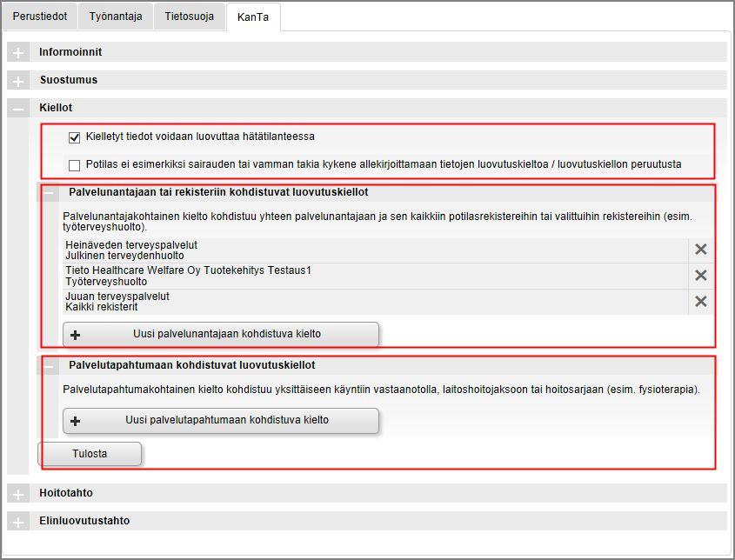Remove the Juuan terveyspalvelut prohibition
735x560 pixels.
(x=701, y=302)
